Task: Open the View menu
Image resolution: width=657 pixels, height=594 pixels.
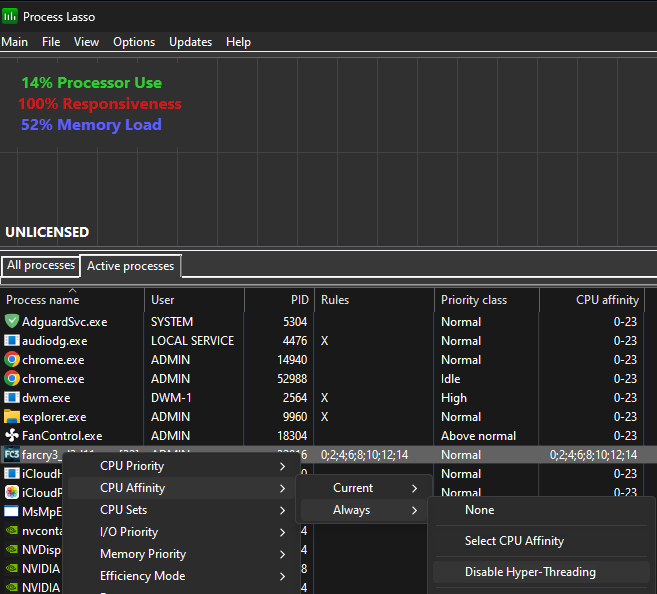Action: (86, 42)
